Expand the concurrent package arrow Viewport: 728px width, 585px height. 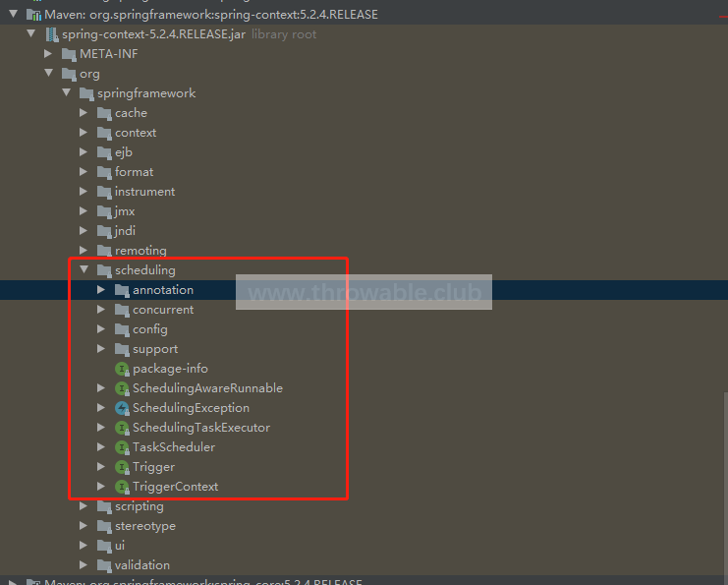(x=101, y=310)
